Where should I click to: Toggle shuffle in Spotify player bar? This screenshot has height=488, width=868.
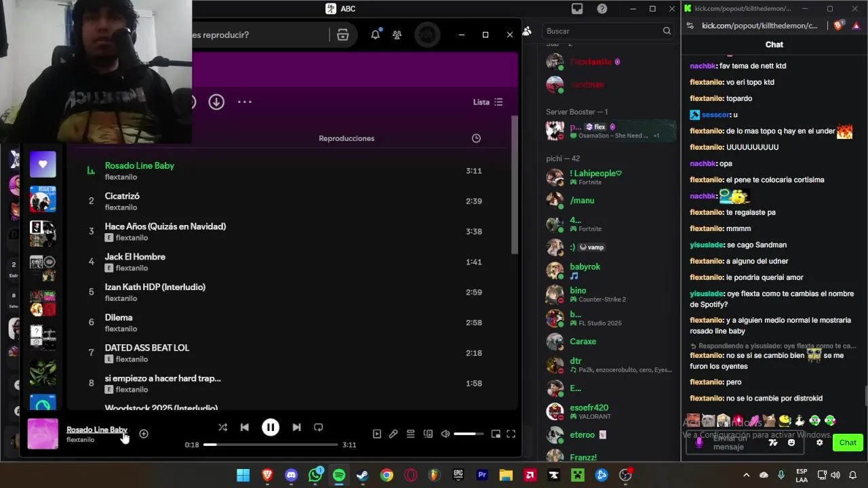(x=222, y=427)
